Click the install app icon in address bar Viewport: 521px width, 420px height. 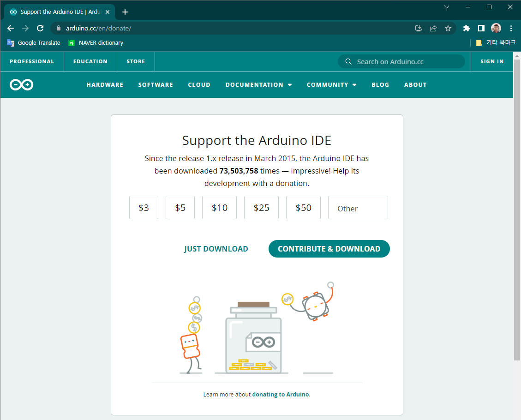[419, 28]
